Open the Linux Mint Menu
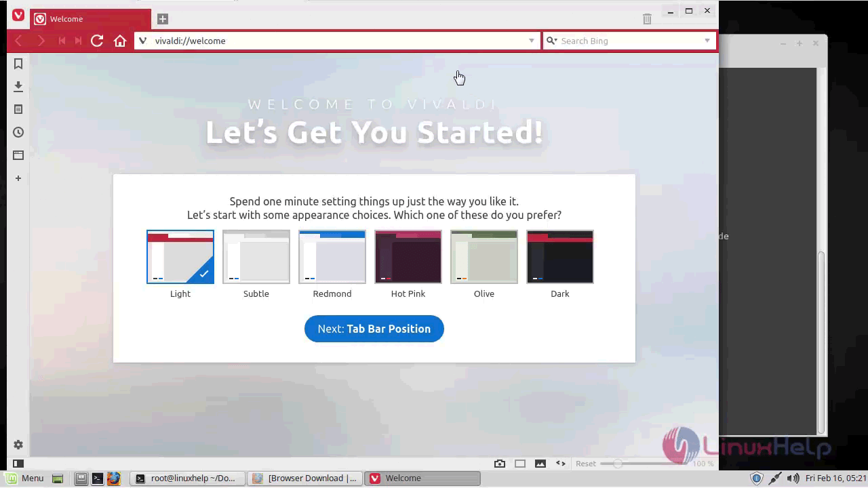 point(25,478)
